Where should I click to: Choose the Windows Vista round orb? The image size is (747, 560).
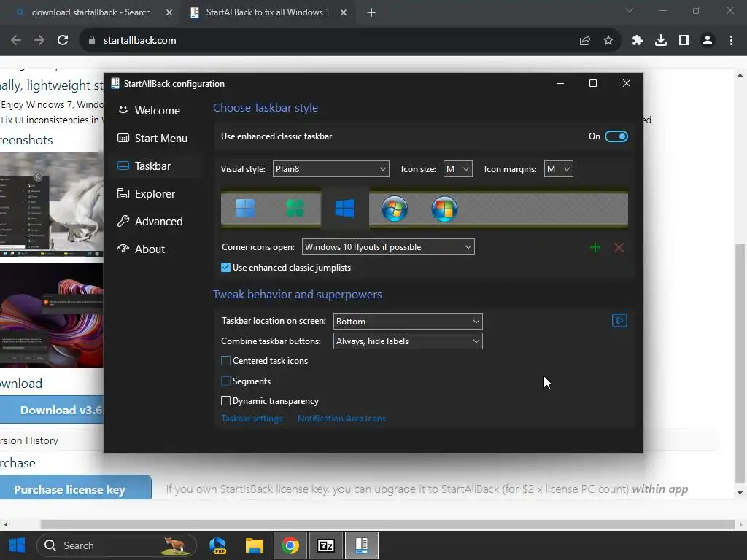coord(444,209)
